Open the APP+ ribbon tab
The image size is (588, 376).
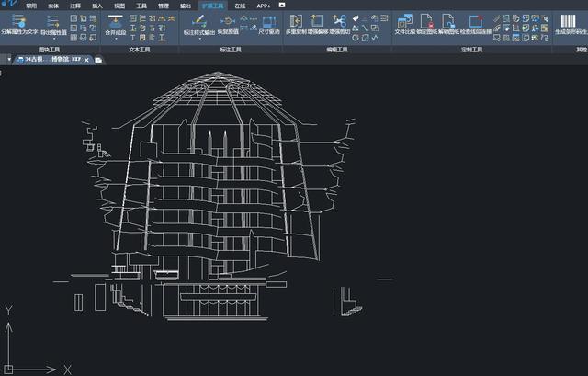(264, 6)
